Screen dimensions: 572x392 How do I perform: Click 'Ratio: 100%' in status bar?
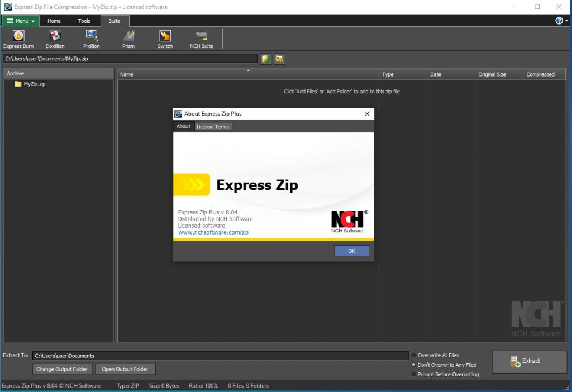pos(203,385)
